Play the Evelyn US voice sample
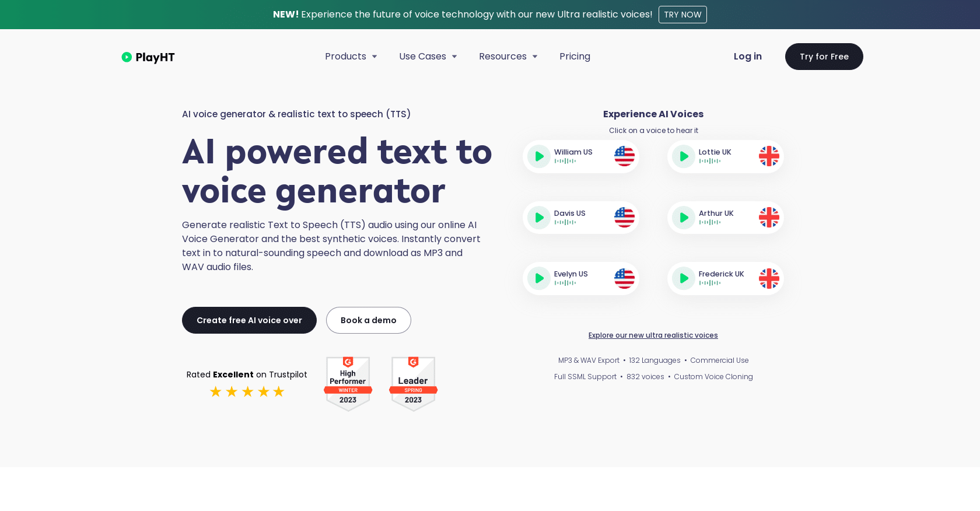The width and height of the screenshot is (980, 511). click(539, 278)
